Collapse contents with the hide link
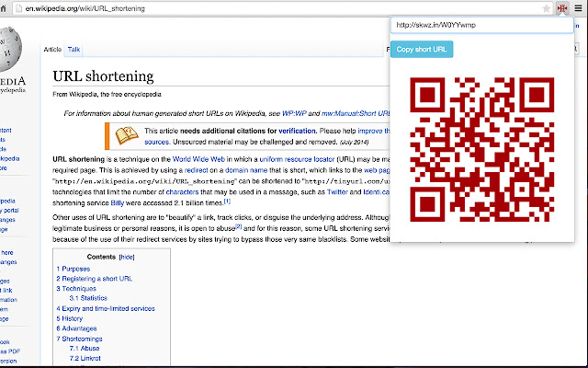Image resolution: width=588 pixels, height=368 pixels. pyautogui.click(x=127, y=258)
